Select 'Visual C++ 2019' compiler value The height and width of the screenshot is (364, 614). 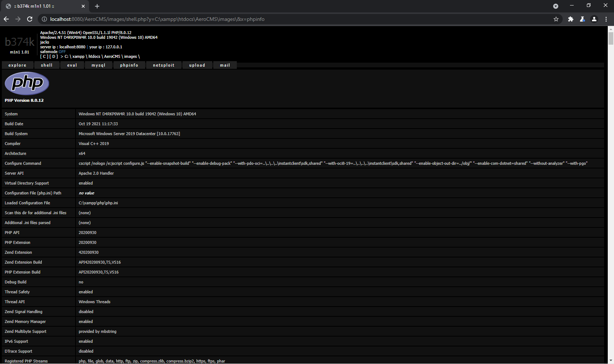point(94,144)
